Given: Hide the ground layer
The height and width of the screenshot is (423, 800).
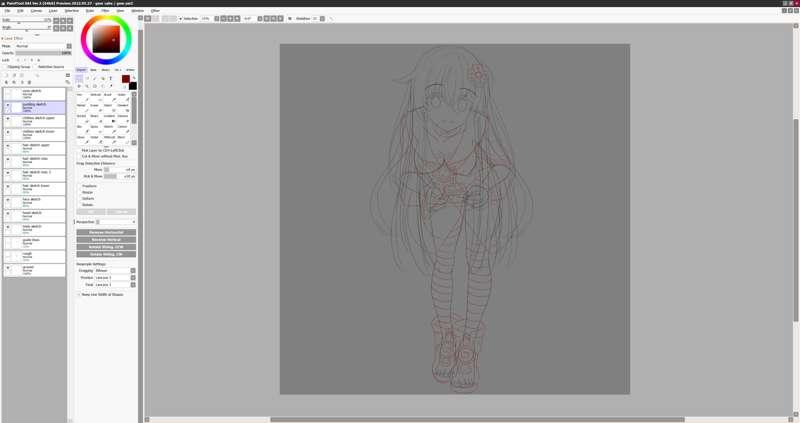Looking at the screenshot, I should click(x=8, y=267).
